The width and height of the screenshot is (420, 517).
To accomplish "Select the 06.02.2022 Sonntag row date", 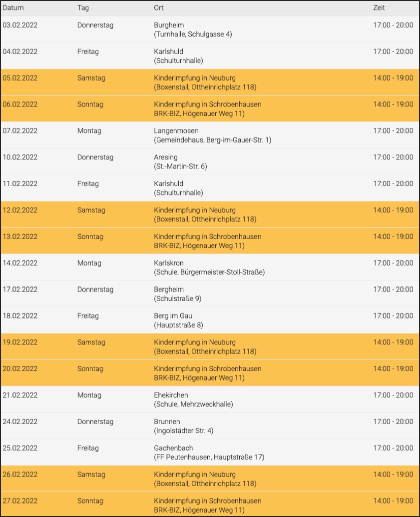I will point(20,104).
